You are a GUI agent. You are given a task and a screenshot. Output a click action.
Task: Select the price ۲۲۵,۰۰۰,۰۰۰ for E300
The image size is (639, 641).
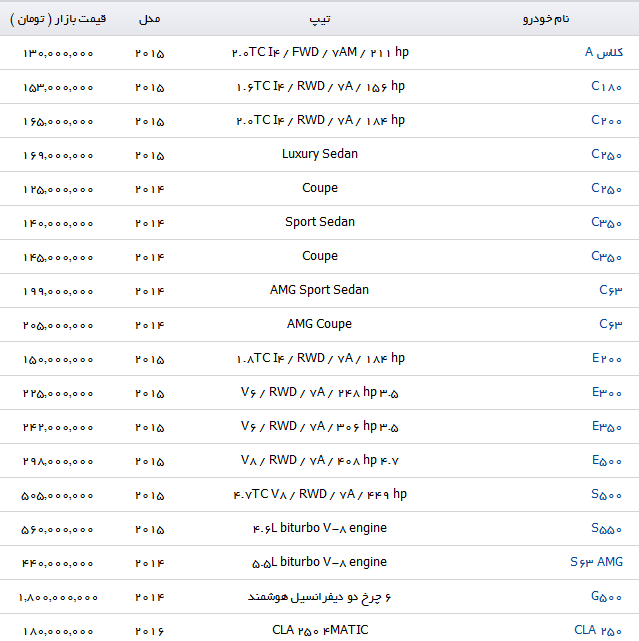[58, 393]
